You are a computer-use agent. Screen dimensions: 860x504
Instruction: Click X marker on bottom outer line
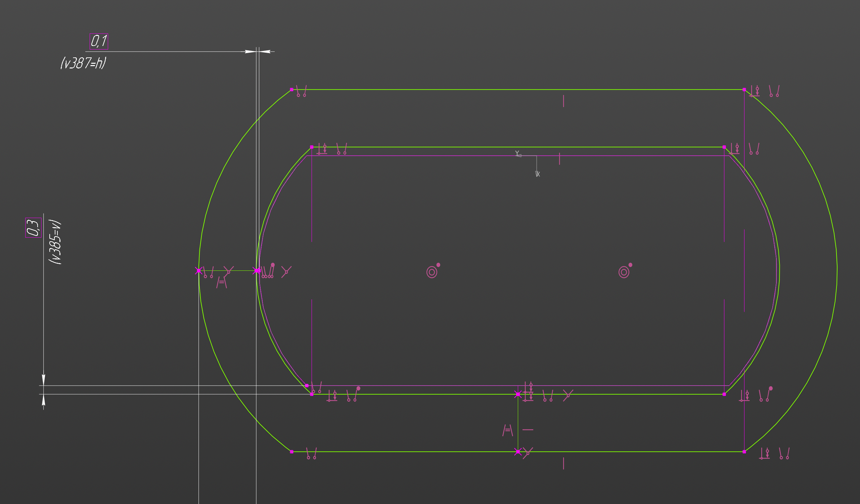tap(518, 452)
